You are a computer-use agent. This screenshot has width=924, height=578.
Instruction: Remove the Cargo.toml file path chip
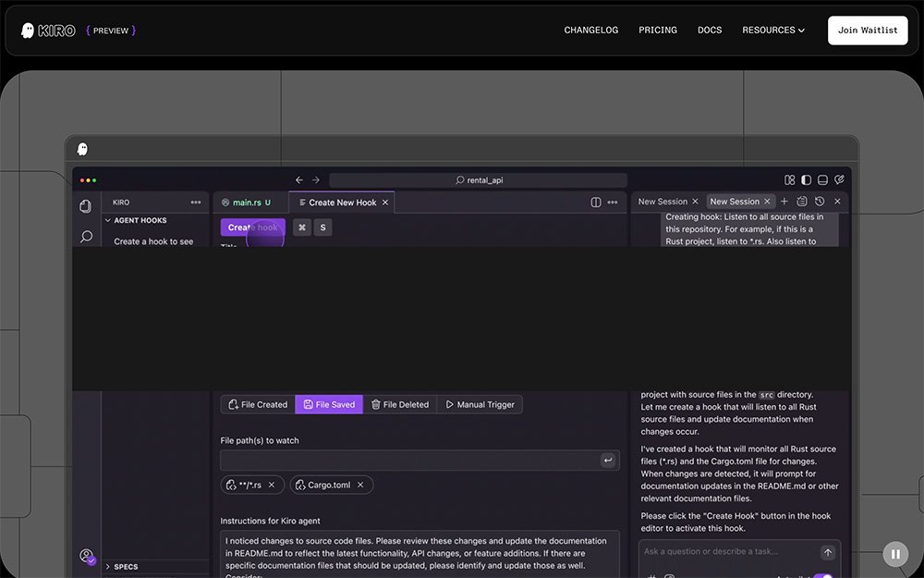360,485
